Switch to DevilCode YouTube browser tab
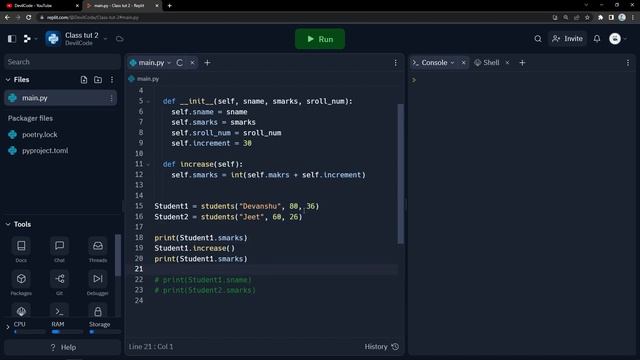The height and width of the screenshot is (360, 640). pyautogui.click(x=41, y=6)
